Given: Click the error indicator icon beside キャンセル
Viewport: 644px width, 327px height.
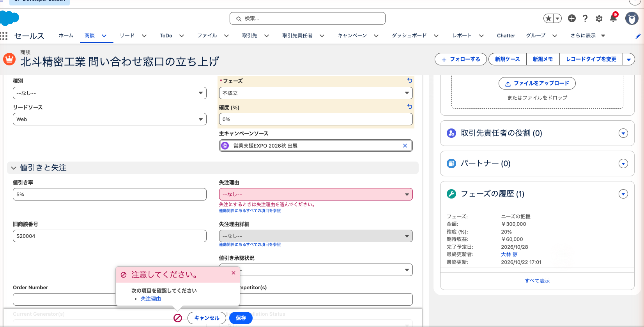Looking at the screenshot, I should [178, 318].
